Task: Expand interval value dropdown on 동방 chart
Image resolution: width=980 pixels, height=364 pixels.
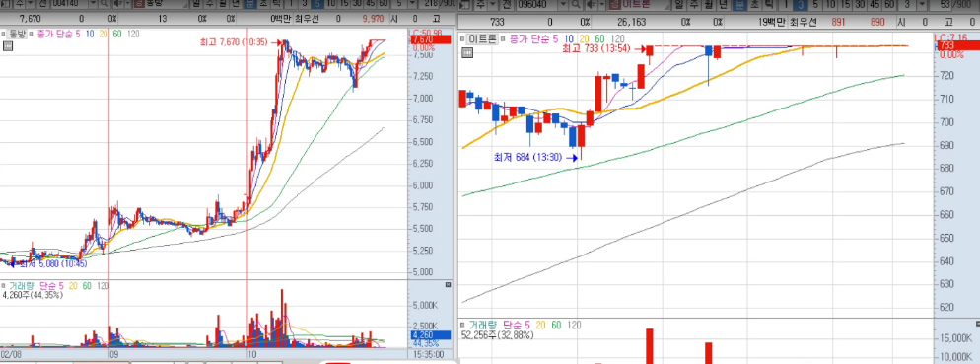Action: click(412, 4)
